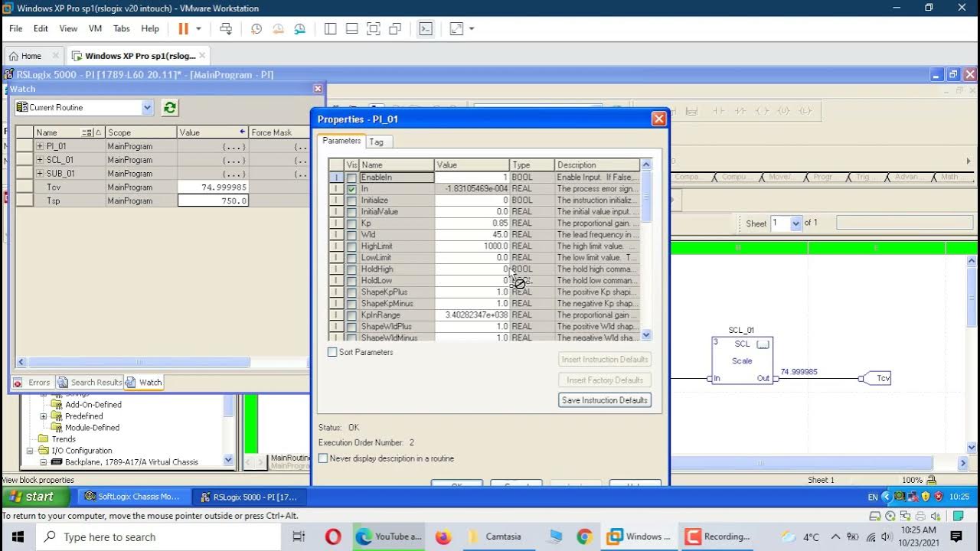Click send Ctrl+Alt+Del icon in VMware toolbar
Screen dimensions: 980x551
(x=226, y=28)
